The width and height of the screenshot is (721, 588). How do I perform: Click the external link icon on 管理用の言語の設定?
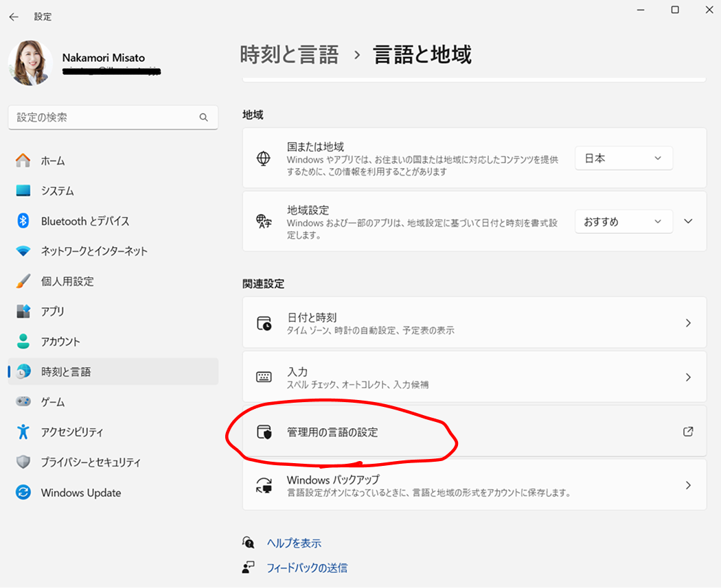(x=688, y=432)
